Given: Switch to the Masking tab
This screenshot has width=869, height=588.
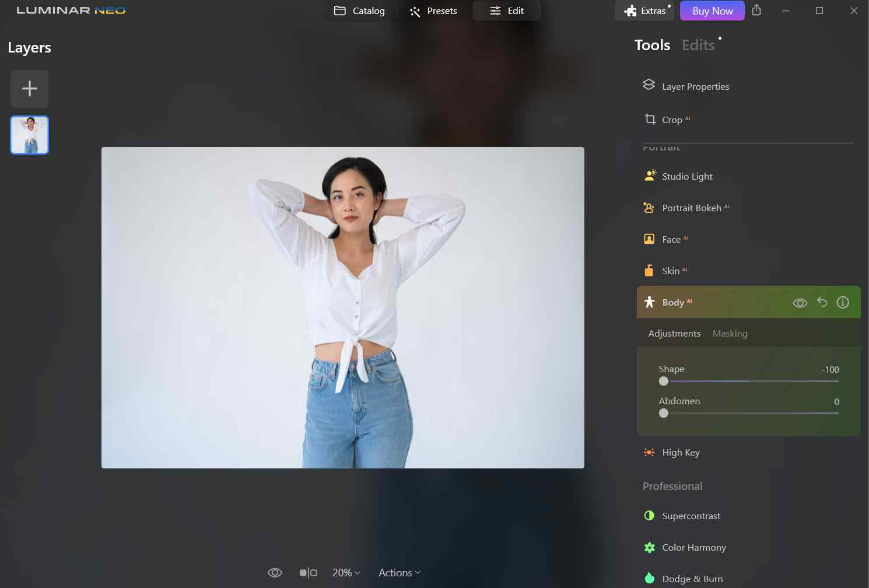Looking at the screenshot, I should (x=730, y=334).
